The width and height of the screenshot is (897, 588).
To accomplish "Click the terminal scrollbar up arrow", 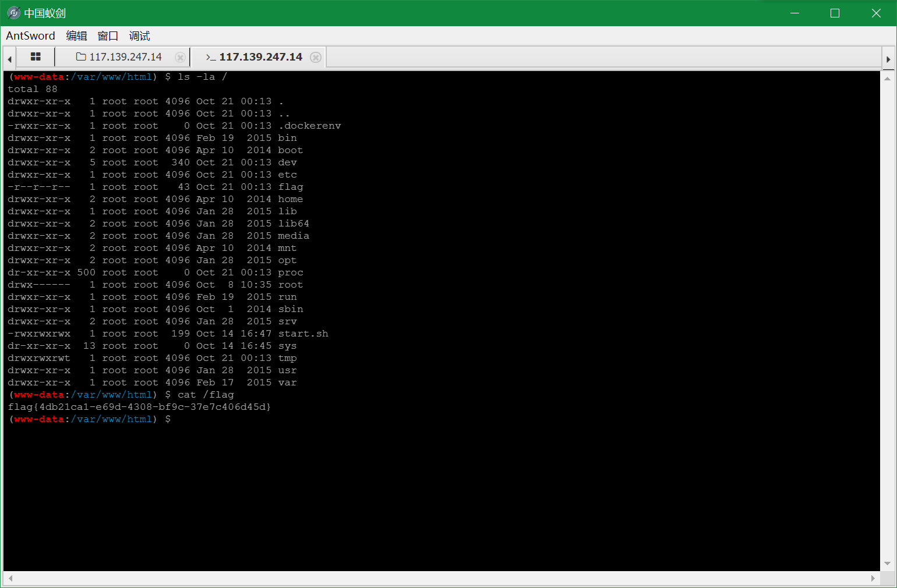I will click(x=888, y=78).
